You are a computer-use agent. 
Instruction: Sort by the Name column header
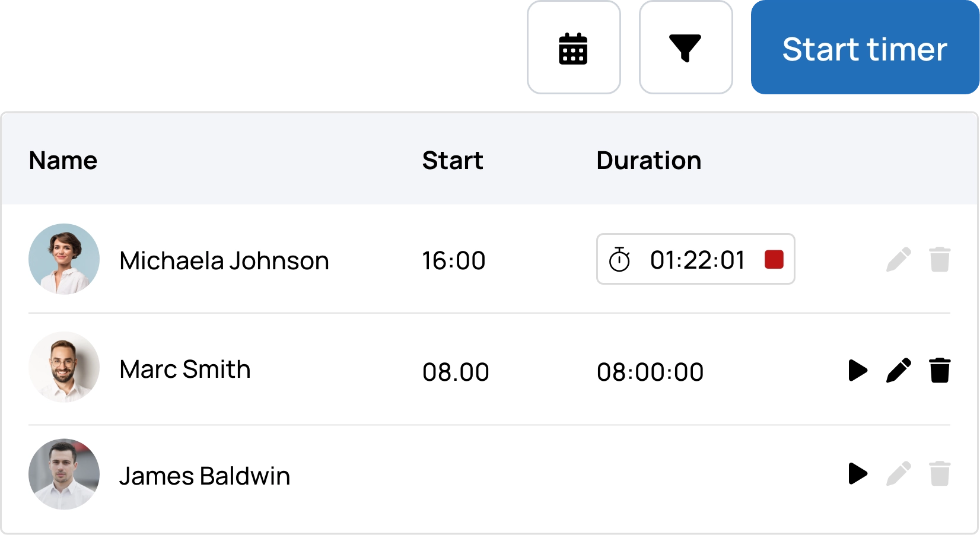[x=63, y=161]
